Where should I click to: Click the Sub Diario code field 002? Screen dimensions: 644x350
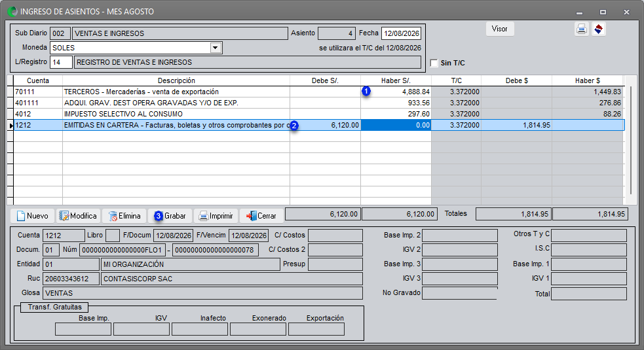(60, 33)
